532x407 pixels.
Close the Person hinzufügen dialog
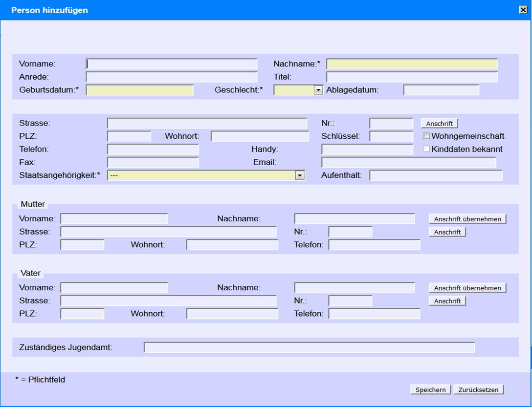tap(523, 10)
